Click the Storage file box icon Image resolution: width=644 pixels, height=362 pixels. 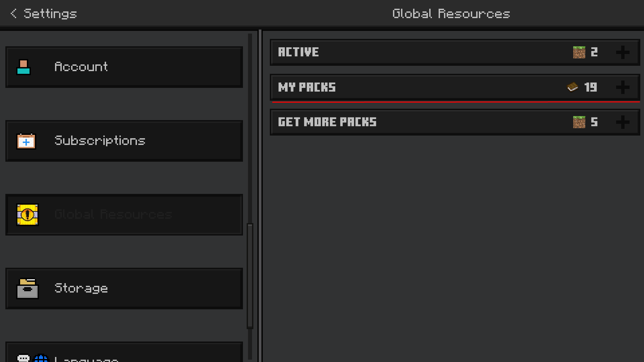pyautogui.click(x=28, y=289)
